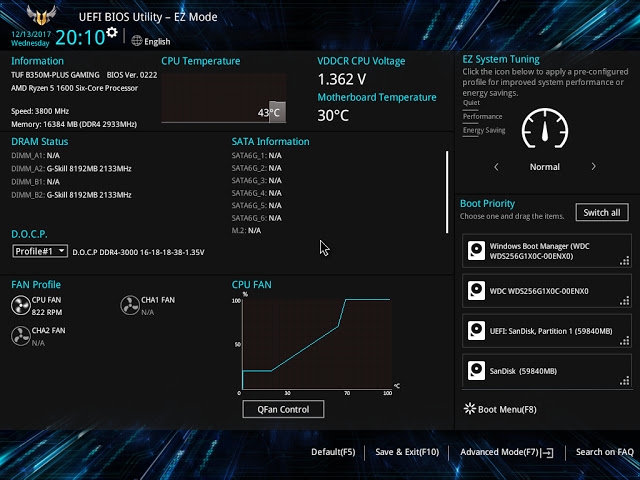Image resolution: width=640 pixels, height=480 pixels.
Task: Click the SanDisk (59840MB) disk icon
Action: point(476,371)
